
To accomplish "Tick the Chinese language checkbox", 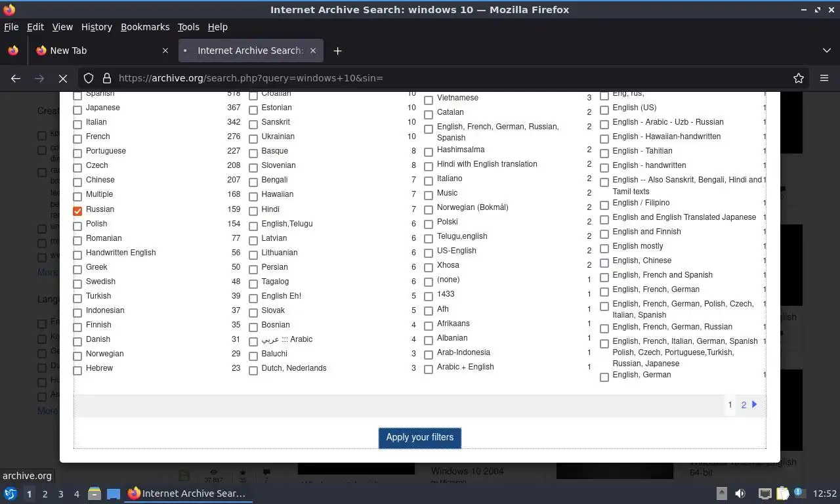I will [77, 182].
